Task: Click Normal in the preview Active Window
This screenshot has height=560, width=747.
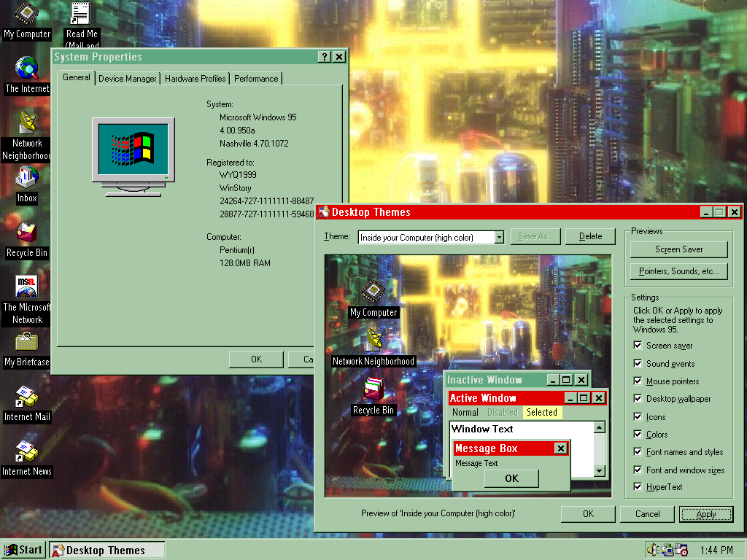Action: [x=465, y=413]
